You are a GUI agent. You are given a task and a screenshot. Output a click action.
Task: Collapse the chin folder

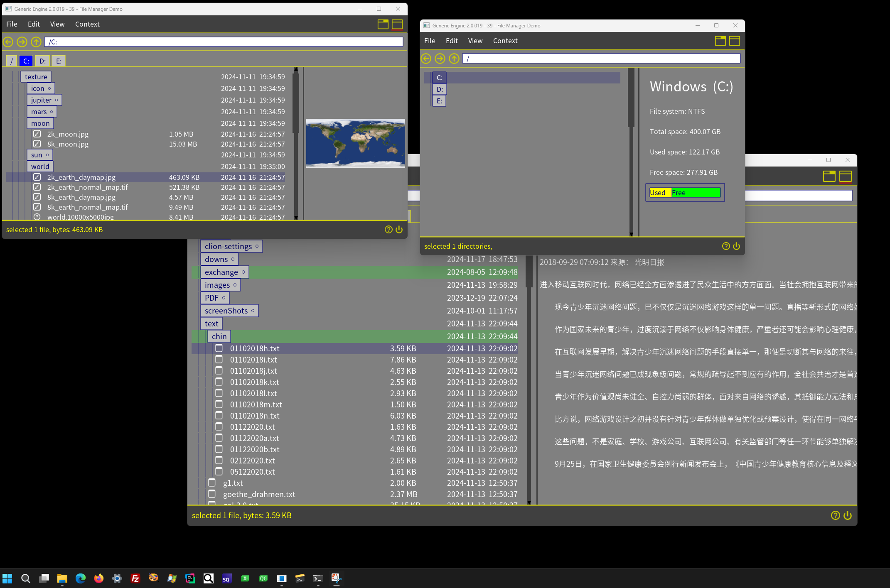pos(219,336)
